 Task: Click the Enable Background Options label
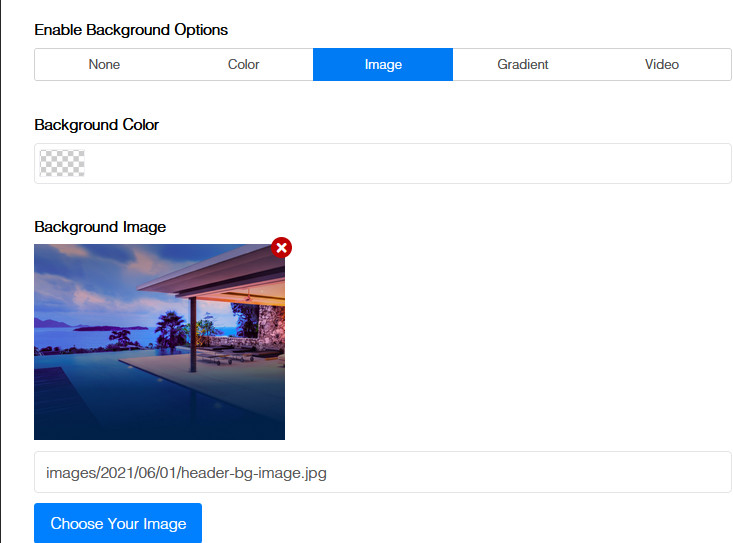pos(131,30)
